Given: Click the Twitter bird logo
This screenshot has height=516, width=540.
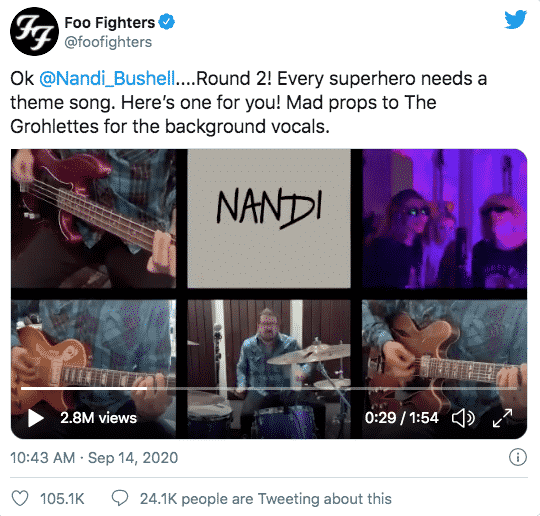Looking at the screenshot, I should click(x=516, y=20).
